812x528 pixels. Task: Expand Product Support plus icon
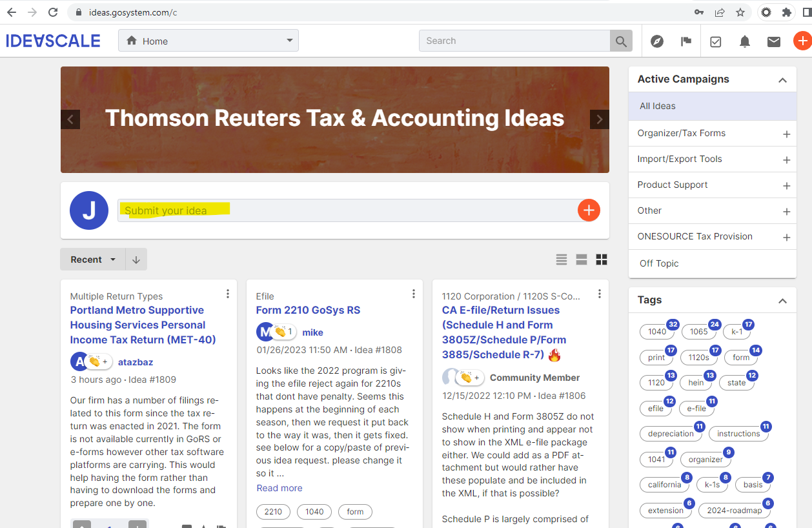coord(786,186)
